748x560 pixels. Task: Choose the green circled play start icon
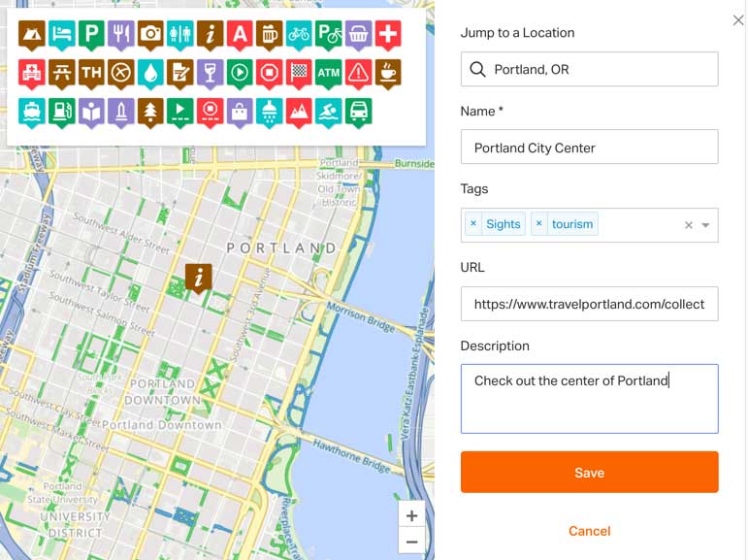pos(240,74)
